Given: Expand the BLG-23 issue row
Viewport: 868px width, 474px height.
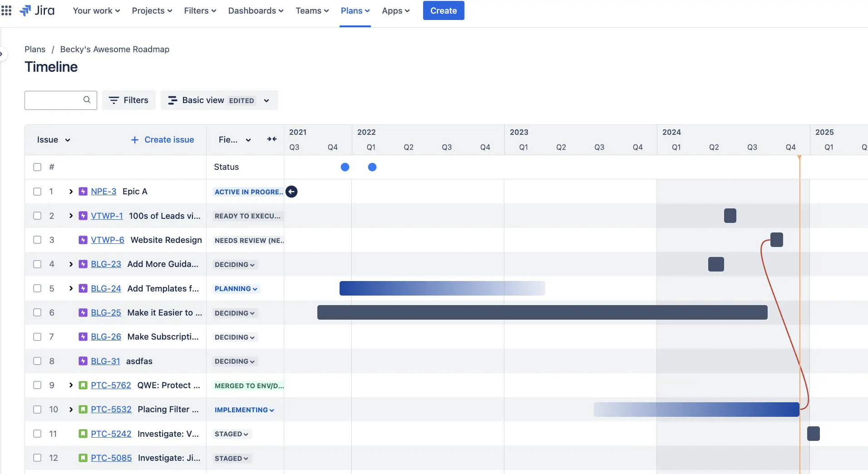Looking at the screenshot, I should [71, 264].
